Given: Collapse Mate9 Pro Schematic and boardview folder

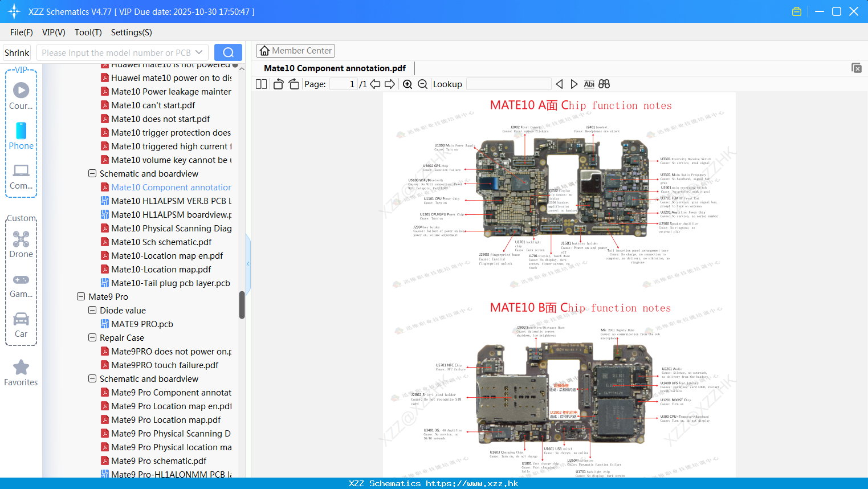Looking at the screenshot, I should pyautogui.click(x=92, y=379).
